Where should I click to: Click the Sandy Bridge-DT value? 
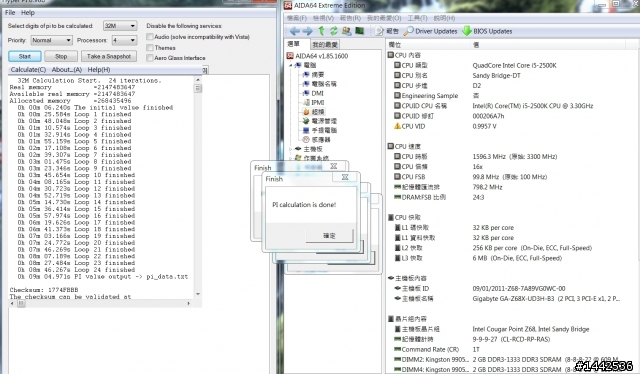pos(496,76)
